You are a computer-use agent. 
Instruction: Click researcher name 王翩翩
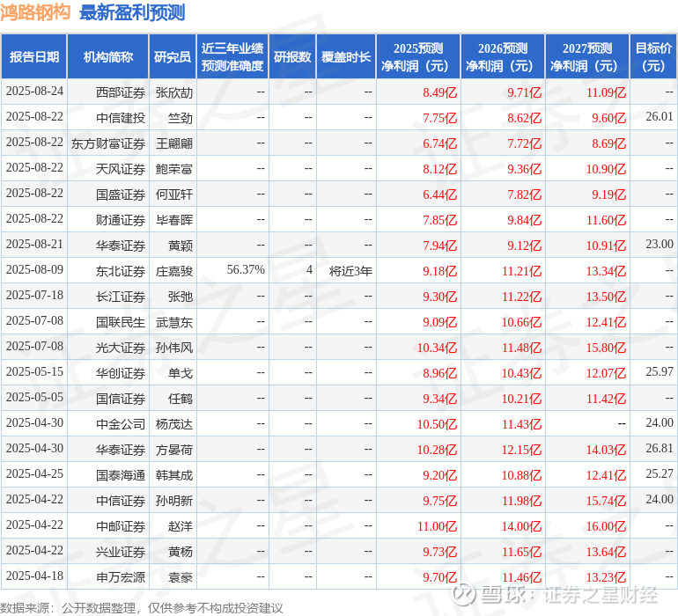tap(173, 143)
